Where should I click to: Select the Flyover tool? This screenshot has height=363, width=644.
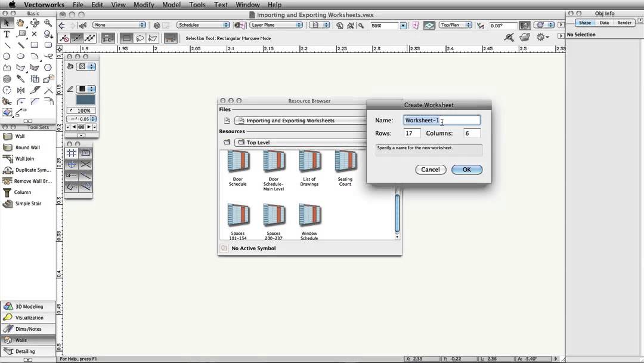click(x=35, y=23)
